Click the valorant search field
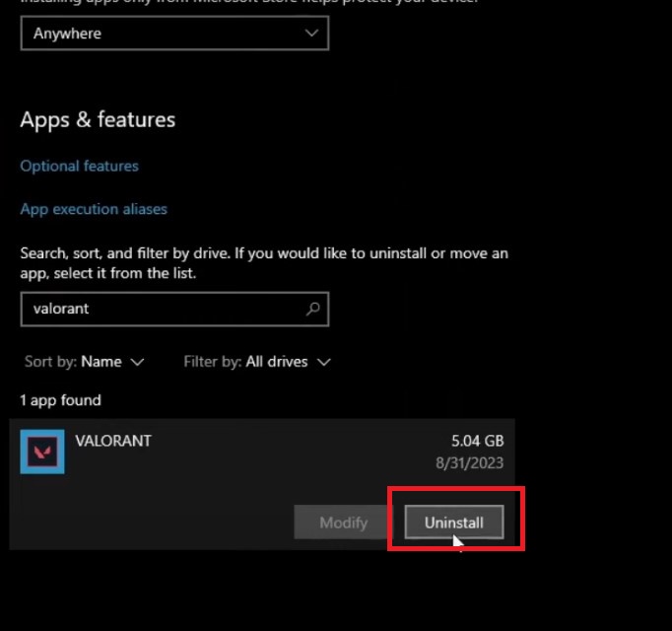This screenshot has width=672, height=631. tap(174, 310)
